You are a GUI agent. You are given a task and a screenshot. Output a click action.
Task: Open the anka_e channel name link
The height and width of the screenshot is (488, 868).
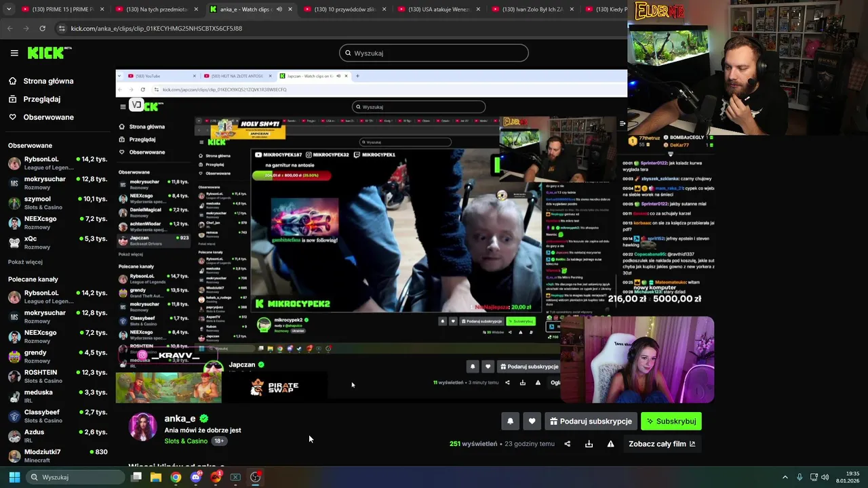tap(180, 419)
